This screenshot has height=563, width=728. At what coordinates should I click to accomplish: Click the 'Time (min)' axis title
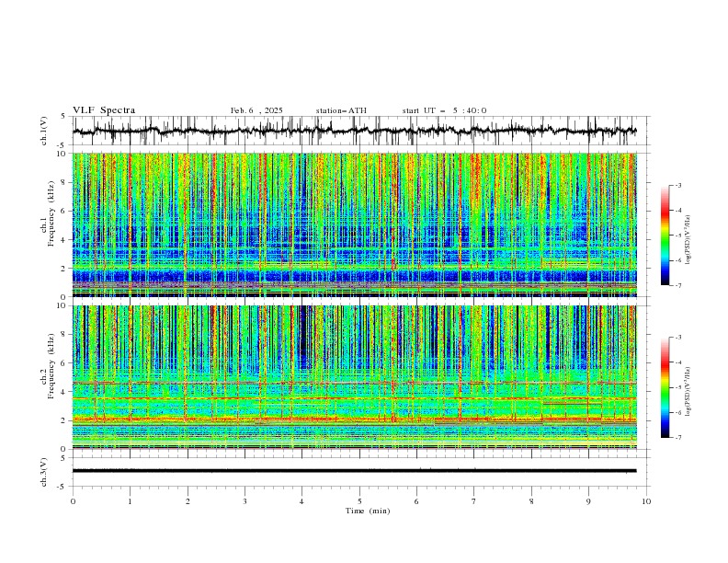click(x=368, y=511)
